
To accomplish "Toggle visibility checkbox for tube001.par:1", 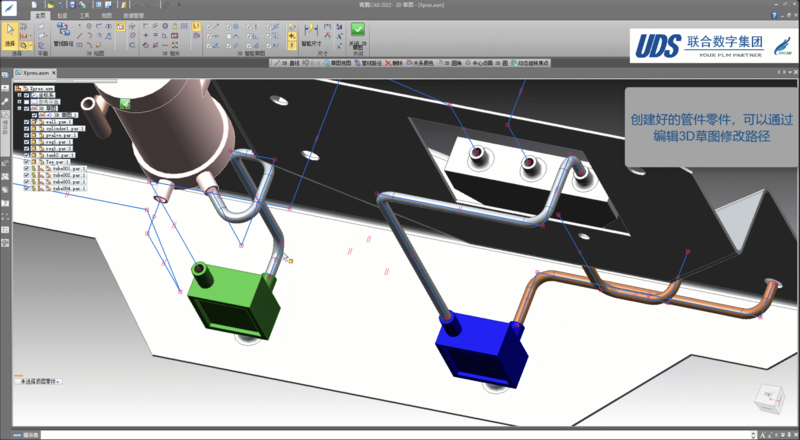I will [x=27, y=167].
